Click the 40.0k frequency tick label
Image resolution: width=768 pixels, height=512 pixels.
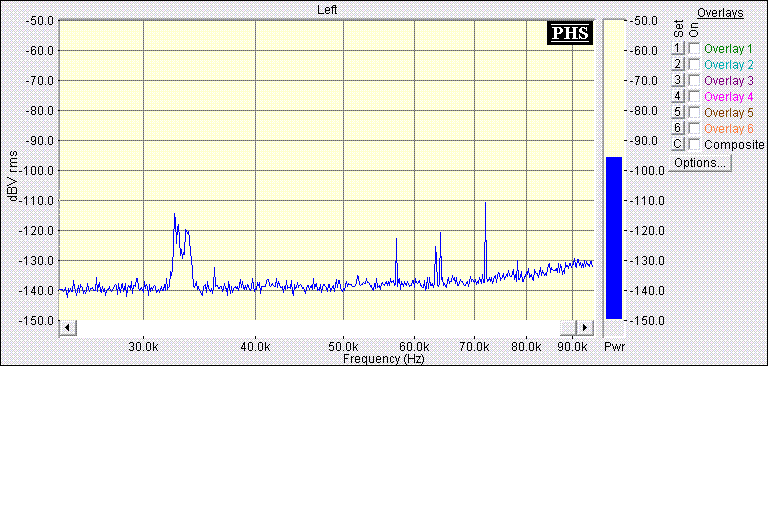(255, 347)
